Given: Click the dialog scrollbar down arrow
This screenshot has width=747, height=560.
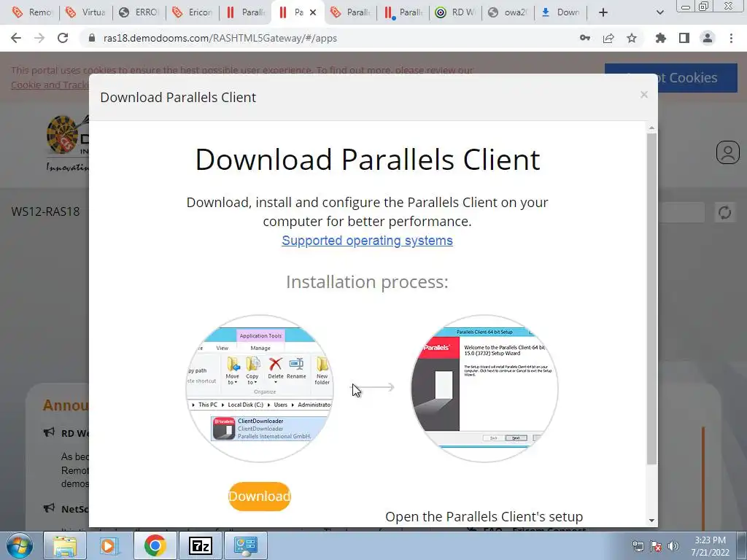Looking at the screenshot, I should tap(651, 521).
